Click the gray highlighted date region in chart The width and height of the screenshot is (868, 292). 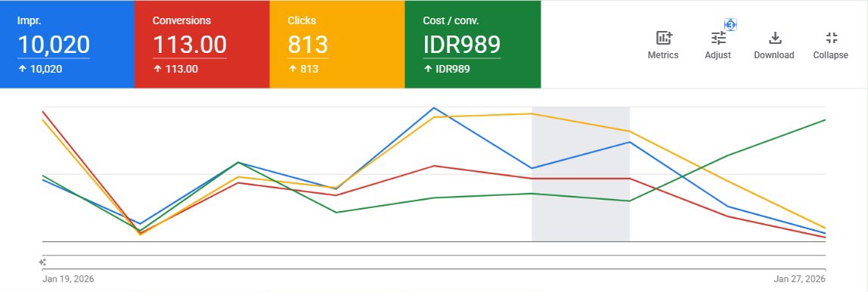(581, 174)
